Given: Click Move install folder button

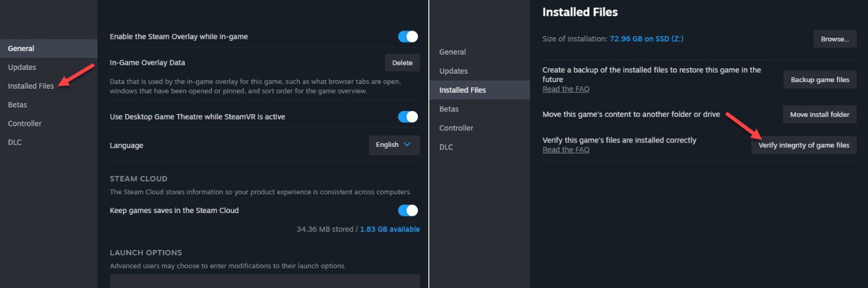Looking at the screenshot, I should click(819, 114).
